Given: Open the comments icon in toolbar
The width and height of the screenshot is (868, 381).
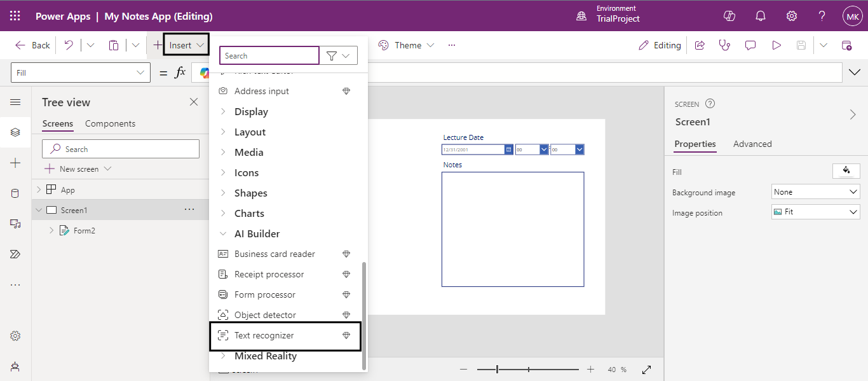Looking at the screenshot, I should (750, 45).
